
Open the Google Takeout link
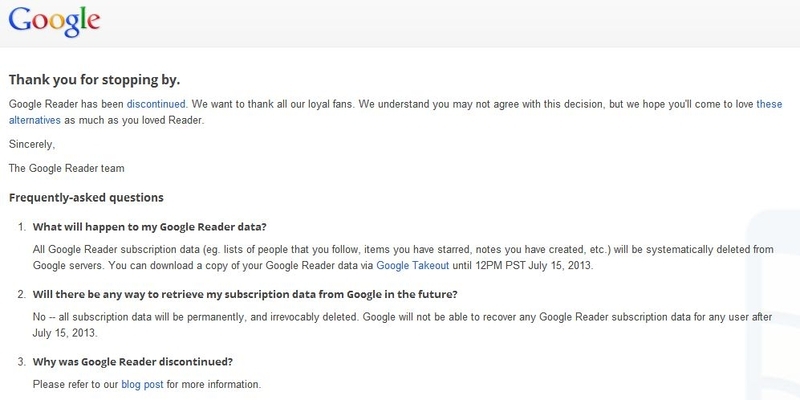click(x=412, y=266)
